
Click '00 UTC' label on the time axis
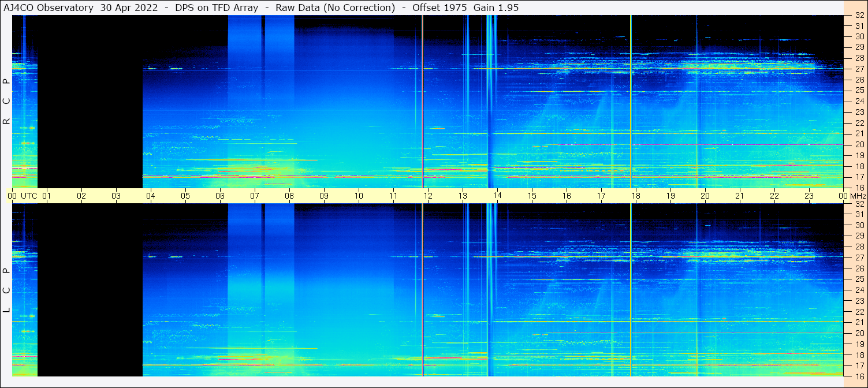[x=22, y=196]
